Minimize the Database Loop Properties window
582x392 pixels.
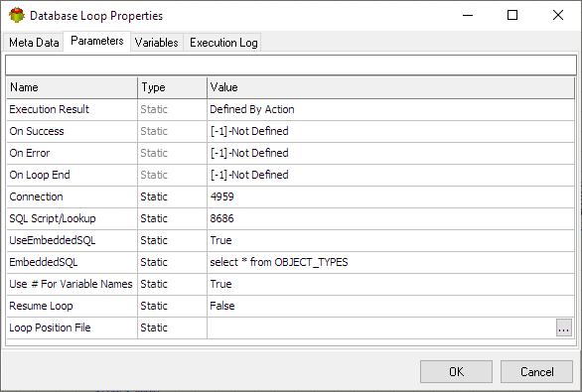[x=468, y=15]
